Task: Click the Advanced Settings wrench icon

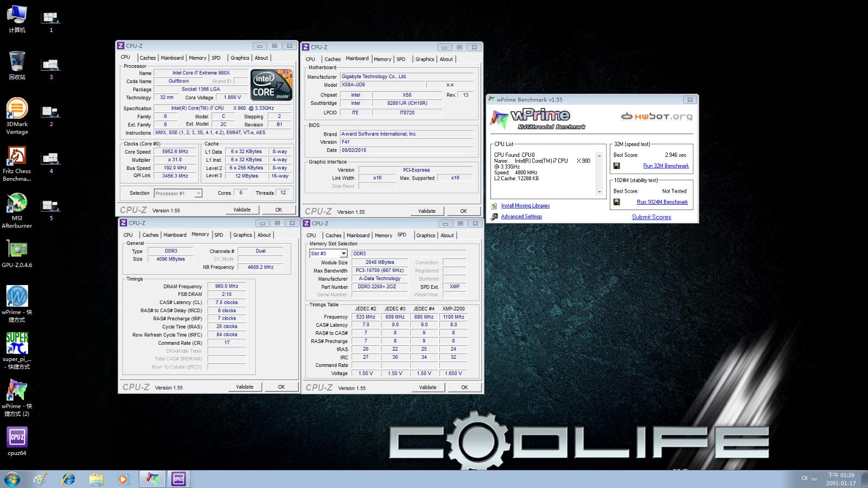Action: coord(494,217)
